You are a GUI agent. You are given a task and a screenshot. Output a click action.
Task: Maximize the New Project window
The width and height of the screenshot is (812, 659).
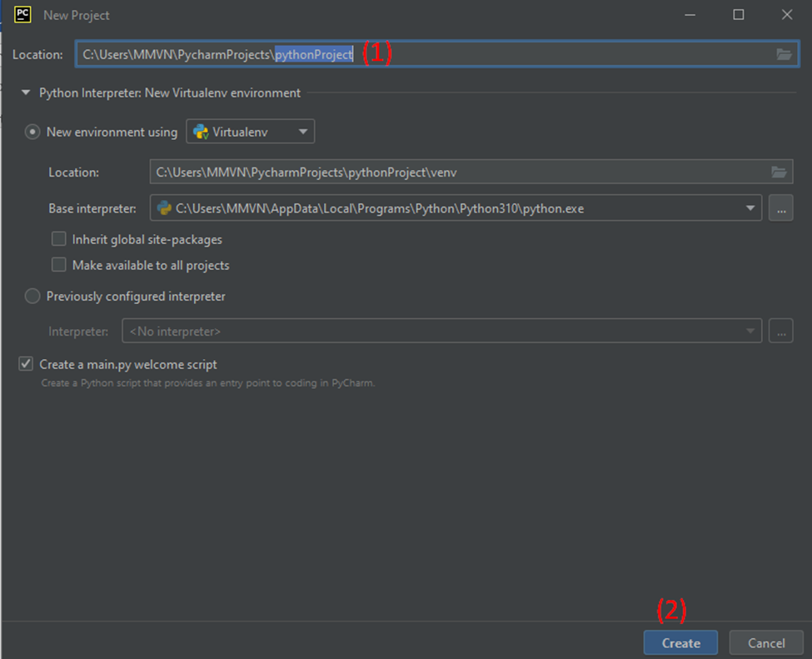[x=739, y=15]
